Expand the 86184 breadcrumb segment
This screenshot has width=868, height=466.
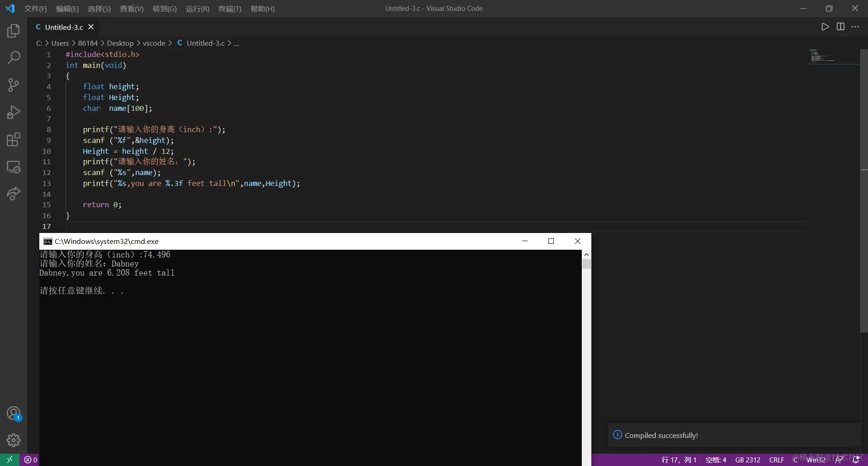click(x=88, y=43)
